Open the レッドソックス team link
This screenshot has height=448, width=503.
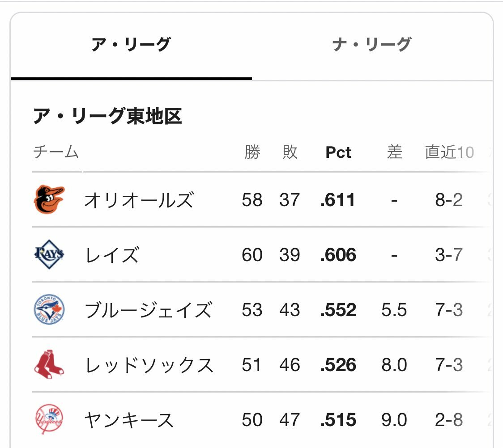point(149,365)
